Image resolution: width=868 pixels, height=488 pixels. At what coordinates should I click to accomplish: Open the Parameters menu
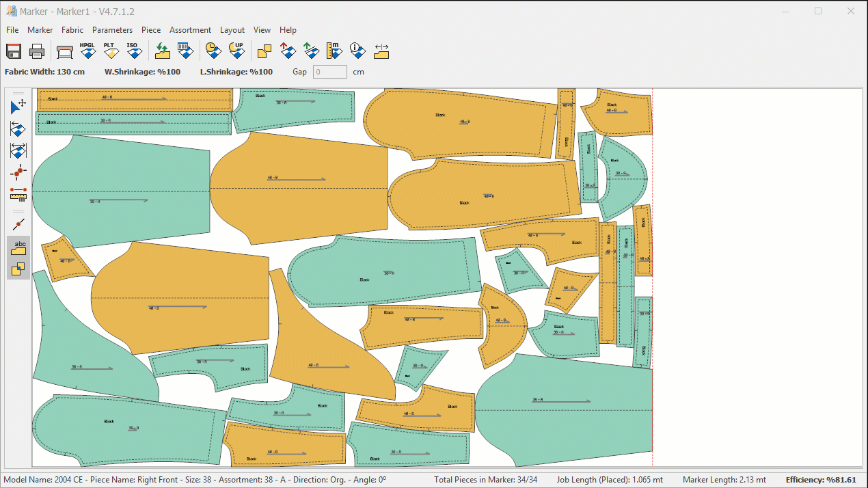pyautogui.click(x=112, y=30)
